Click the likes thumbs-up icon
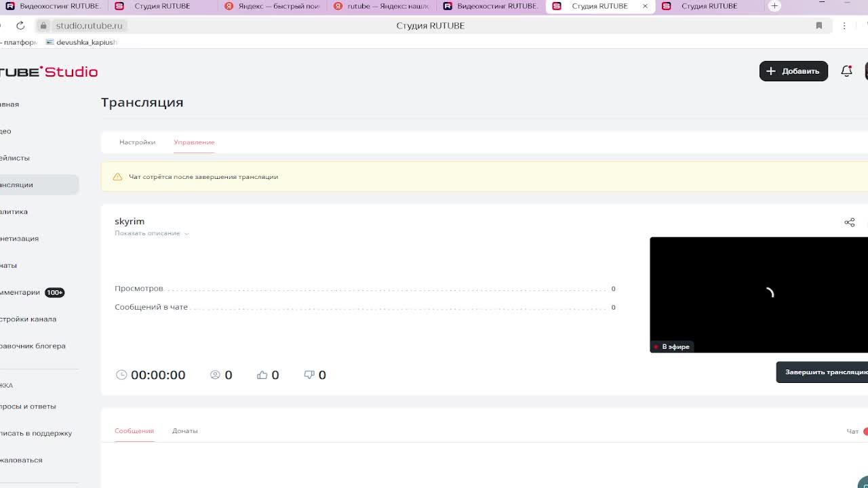The height and width of the screenshot is (488, 868). pyautogui.click(x=262, y=375)
